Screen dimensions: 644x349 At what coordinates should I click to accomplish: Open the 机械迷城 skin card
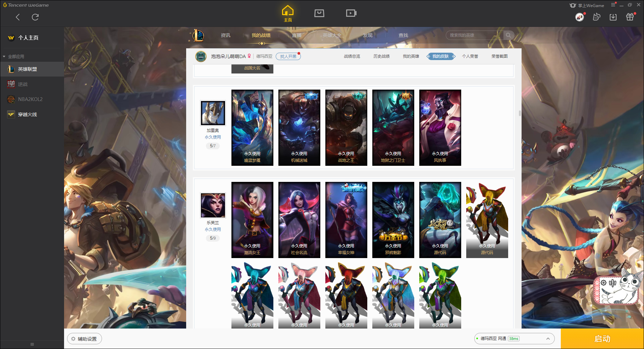tap(299, 128)
